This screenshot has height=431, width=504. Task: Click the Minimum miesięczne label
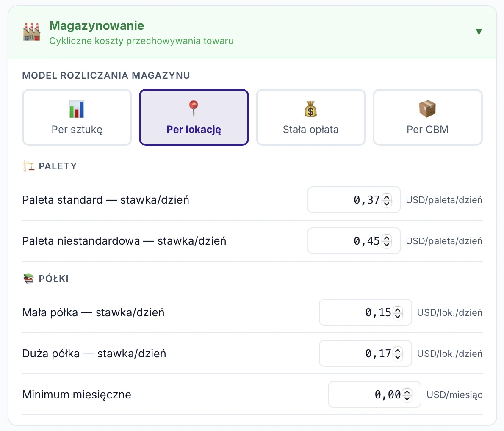tap(77, 395)
